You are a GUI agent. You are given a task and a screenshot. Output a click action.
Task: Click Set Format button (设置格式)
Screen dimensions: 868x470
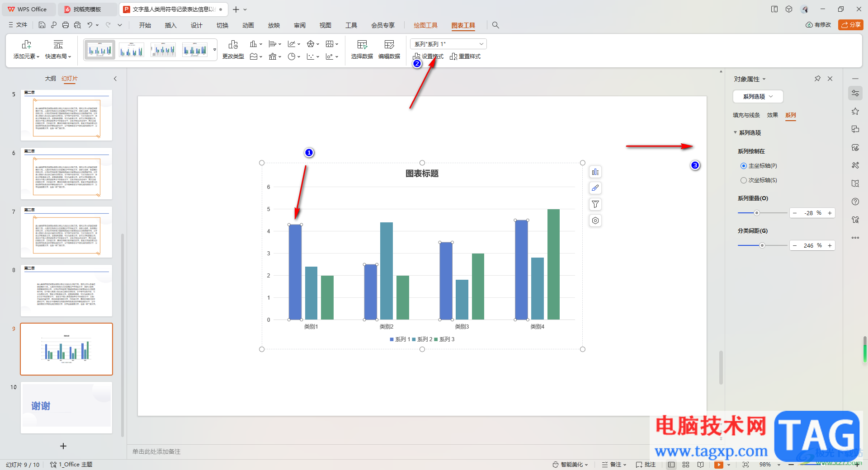[428, 56]
